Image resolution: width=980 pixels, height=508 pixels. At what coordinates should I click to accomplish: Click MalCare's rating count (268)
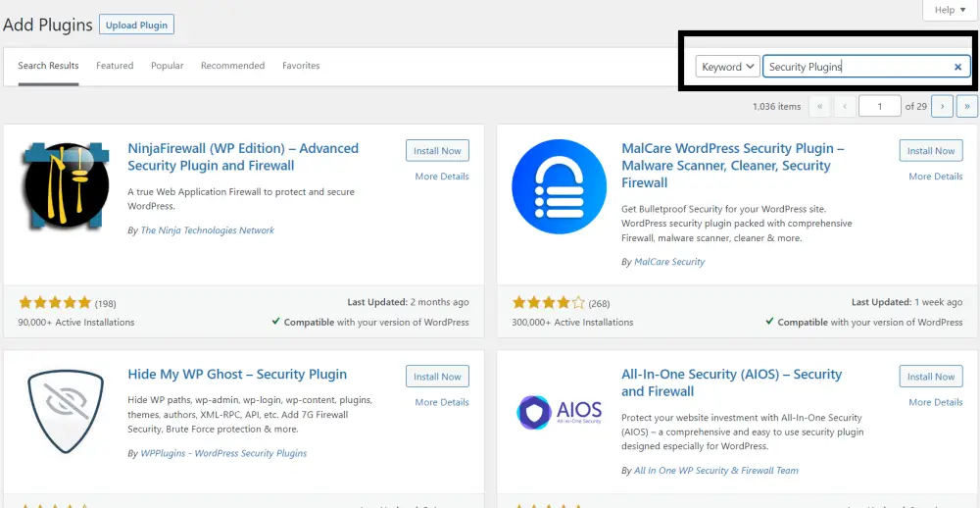pyautogui.click(x=599, y=304)
